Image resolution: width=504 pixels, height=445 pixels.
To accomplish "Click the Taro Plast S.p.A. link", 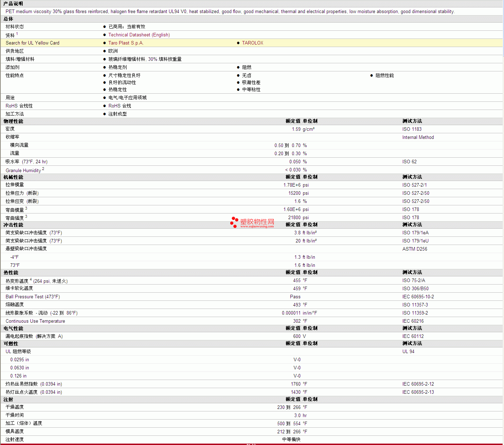I will pyautogui.click(x=126, y=43).
